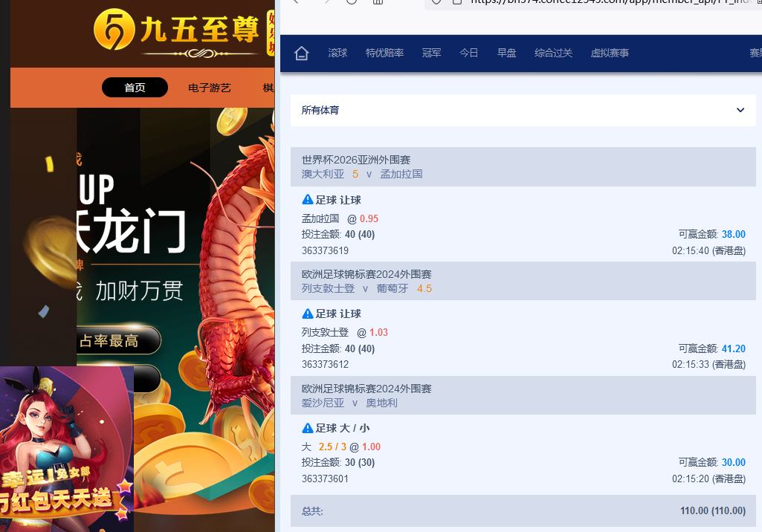Click warning icon on 孟加拉国 让球 bet
The width and height of the screenshot is (762, 532).
308,200
